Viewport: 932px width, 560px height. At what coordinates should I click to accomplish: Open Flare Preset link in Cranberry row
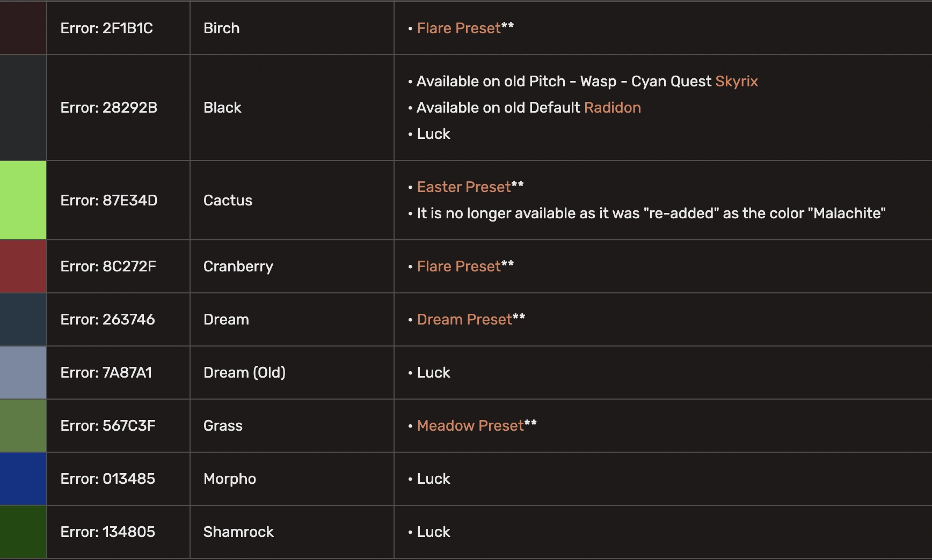[x=458, y=267]
